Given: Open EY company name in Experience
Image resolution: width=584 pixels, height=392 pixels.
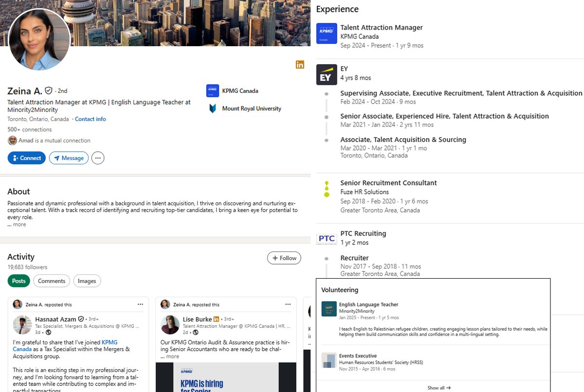Looking at the screenshot, I should tap(344, 69).
